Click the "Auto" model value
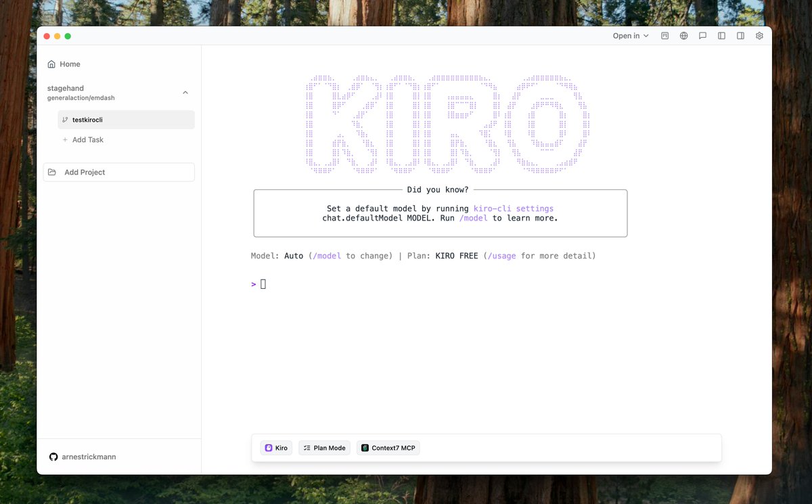The height and width of the screenshot is (504, 812). click(x=294, y=256)
